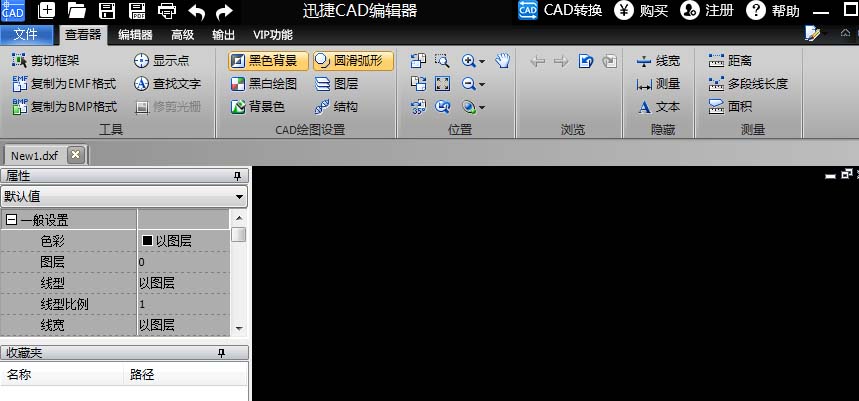Screen dimensions: 859x401
Task: Open the 结构 structure view
Action: (337, 107)
